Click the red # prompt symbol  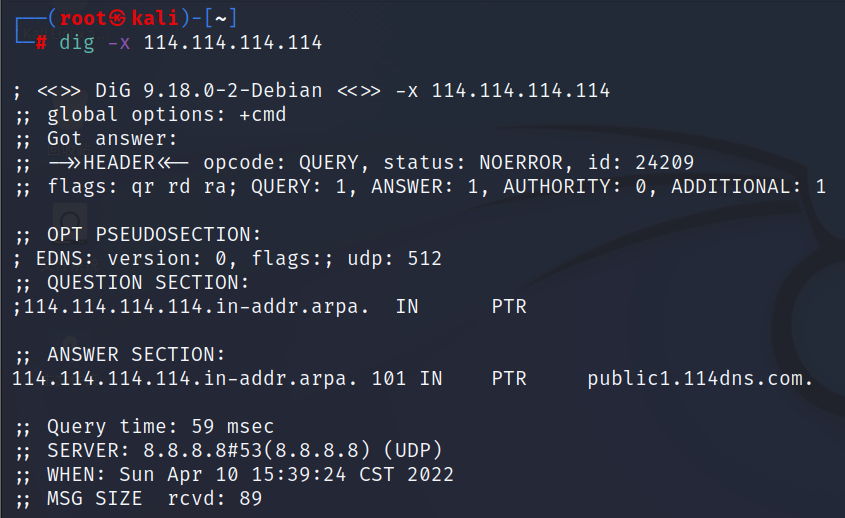pyautogui.click(x=41, y=43)
